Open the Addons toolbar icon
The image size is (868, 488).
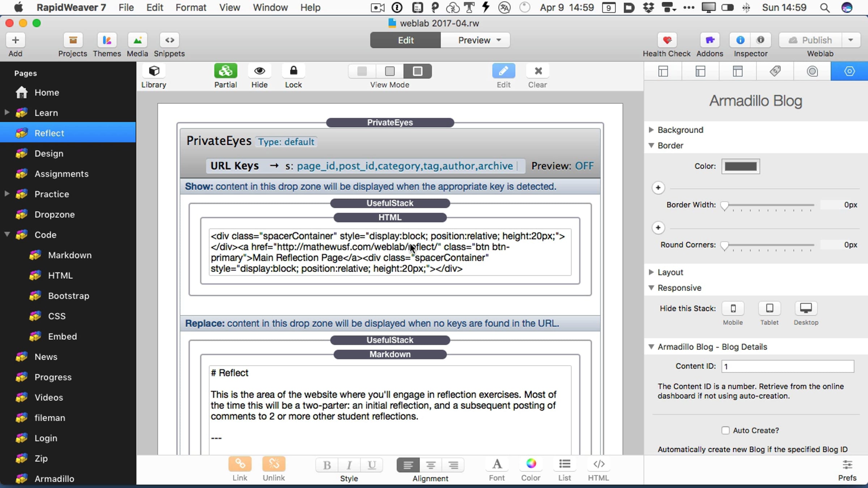[710, 40]
